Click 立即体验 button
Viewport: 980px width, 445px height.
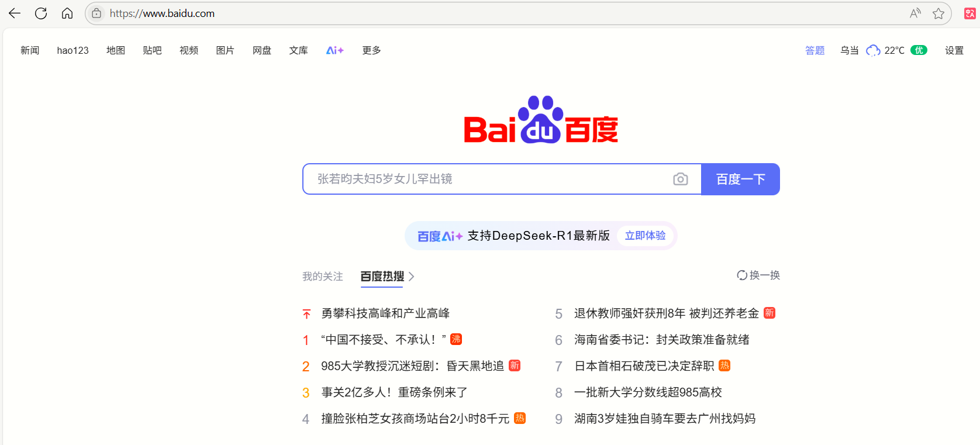[646, 236]
